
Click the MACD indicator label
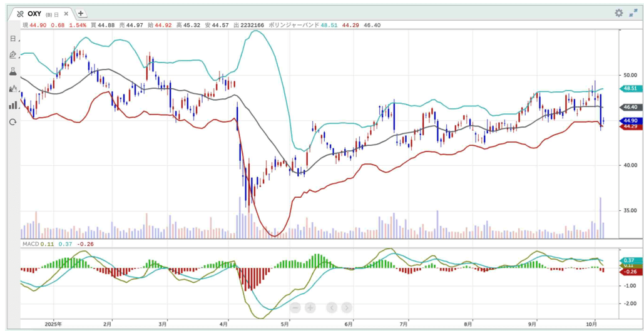29,243
